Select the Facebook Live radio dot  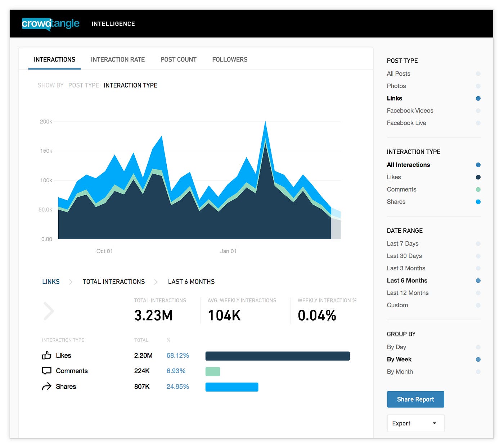[x=478, y=123]
